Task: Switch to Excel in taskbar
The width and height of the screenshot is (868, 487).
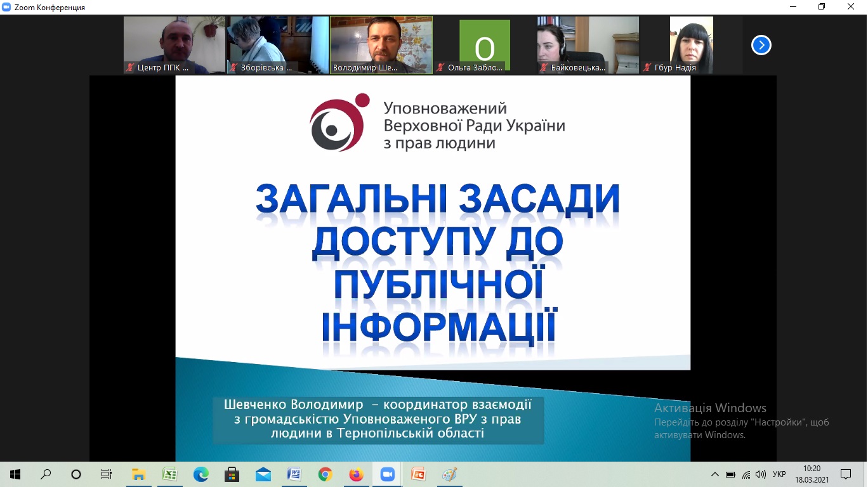Action: coord(169,474)
